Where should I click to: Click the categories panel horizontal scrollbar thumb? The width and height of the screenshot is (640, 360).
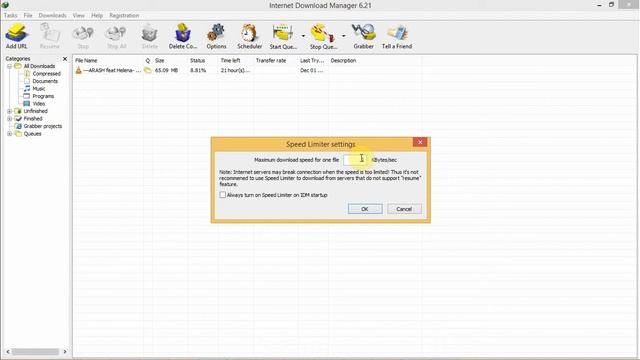click(x=36, y=351)
